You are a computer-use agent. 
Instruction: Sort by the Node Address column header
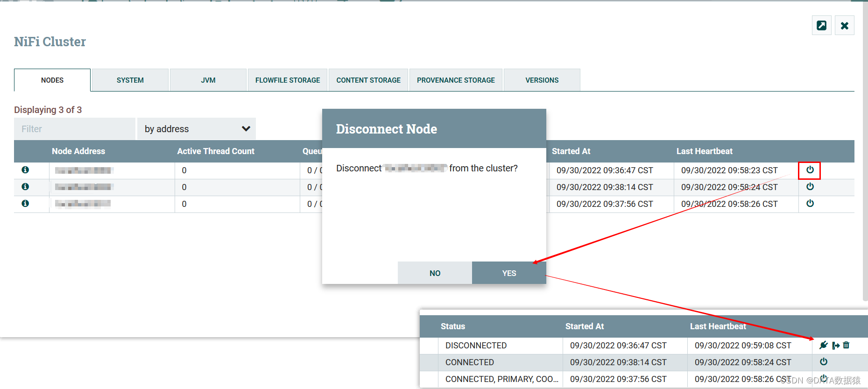[78, 151]
